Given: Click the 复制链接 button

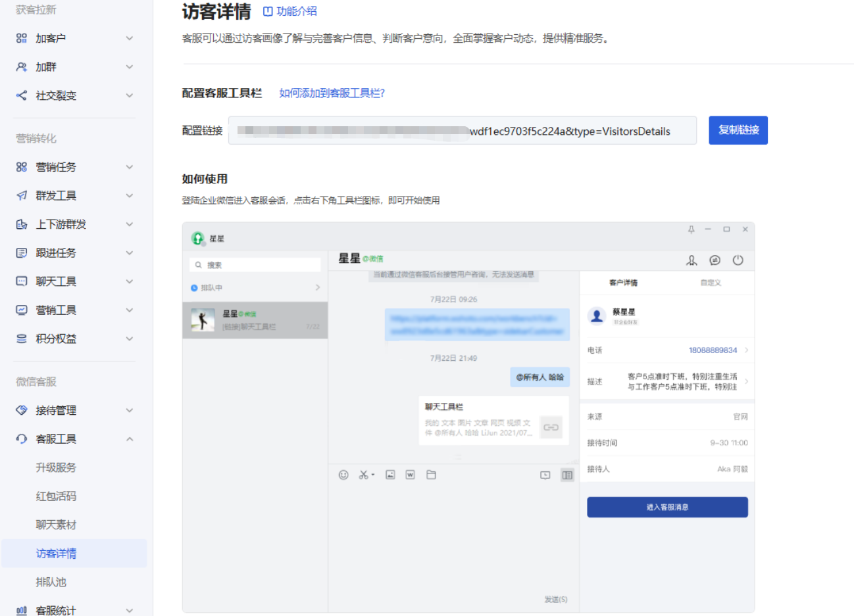Looking at the screenshot, I should [738, 130].
